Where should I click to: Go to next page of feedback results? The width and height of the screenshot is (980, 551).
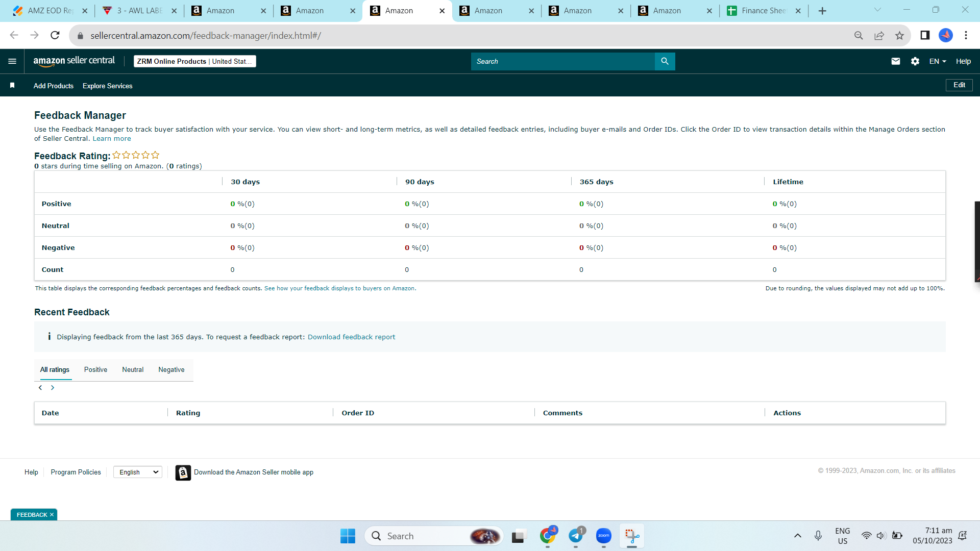point(53,388)
